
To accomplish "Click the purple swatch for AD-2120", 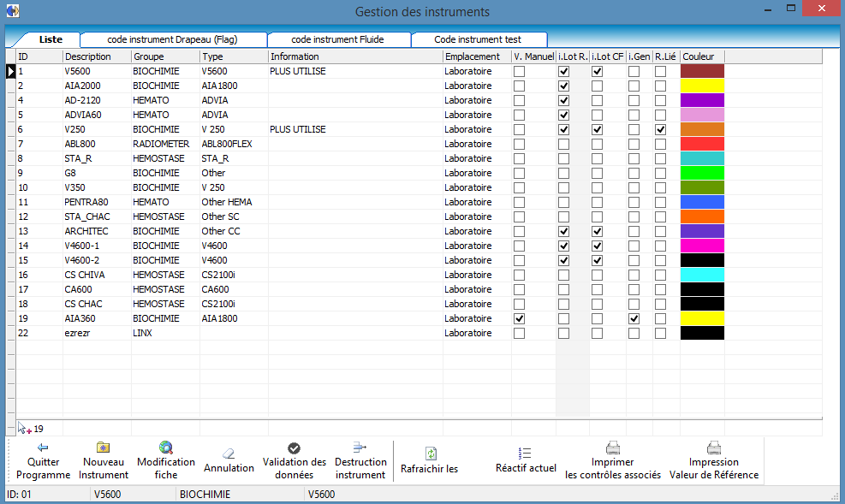I will pos(702,100).
